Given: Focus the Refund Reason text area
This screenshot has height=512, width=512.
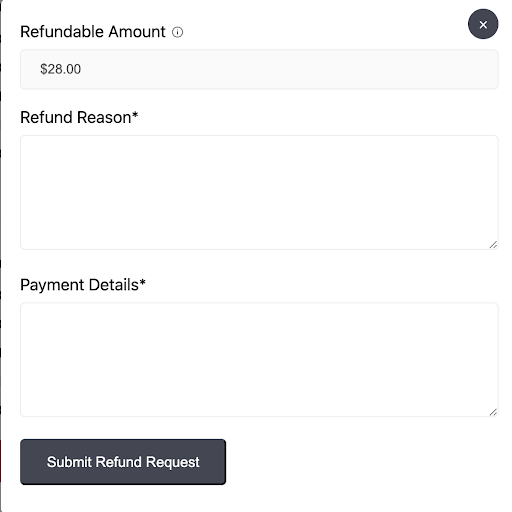Looking at the screenshot, I should click(x=259, y=192).
